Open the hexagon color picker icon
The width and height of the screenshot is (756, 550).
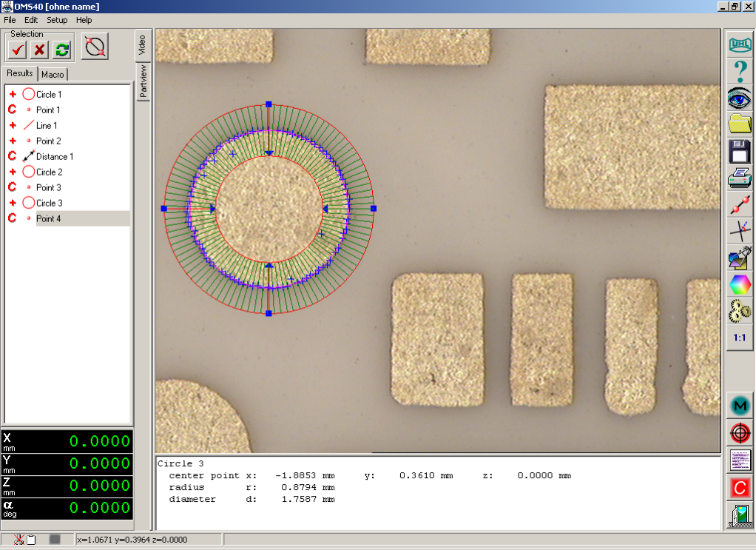click(740, 284)
